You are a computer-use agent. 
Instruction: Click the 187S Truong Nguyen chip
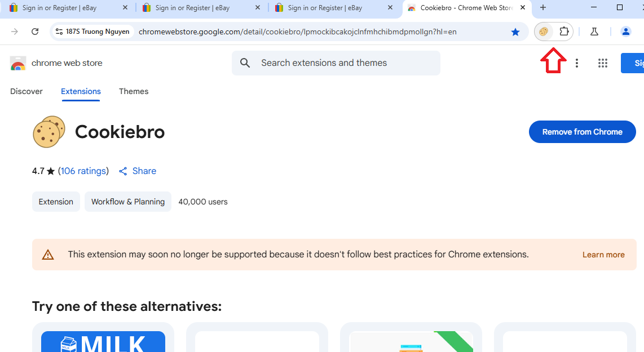point(92,32)
